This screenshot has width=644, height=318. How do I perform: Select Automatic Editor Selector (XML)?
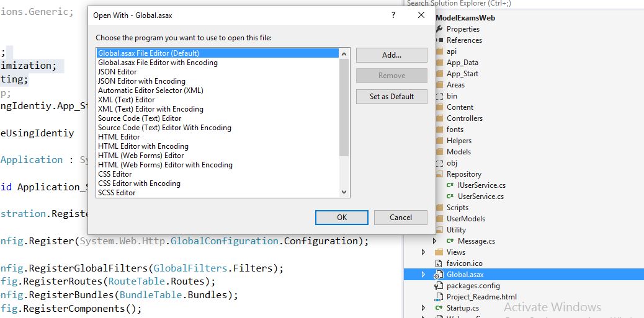[x=151, y=91]
